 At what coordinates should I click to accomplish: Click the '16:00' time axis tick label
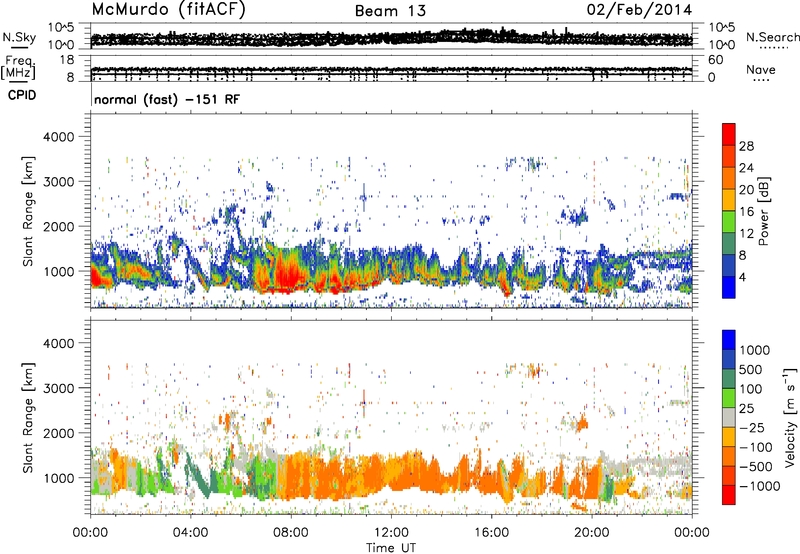(491, 533)
